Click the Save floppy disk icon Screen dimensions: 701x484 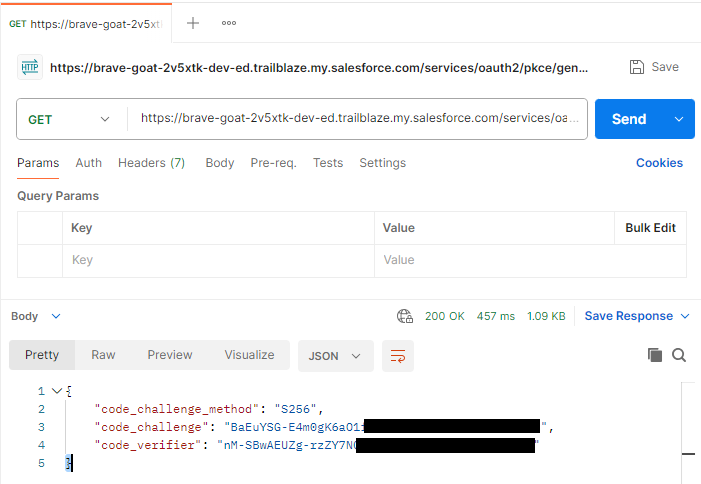(x=637, y=67)
